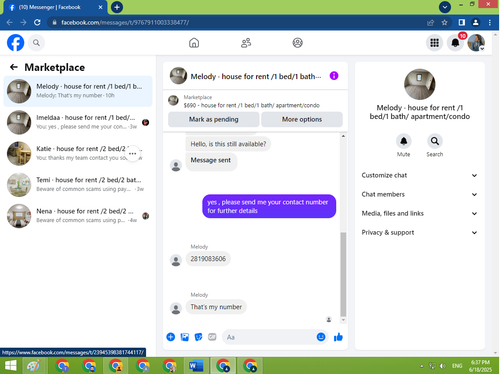Click the Facebook logo

coord(15,43)
